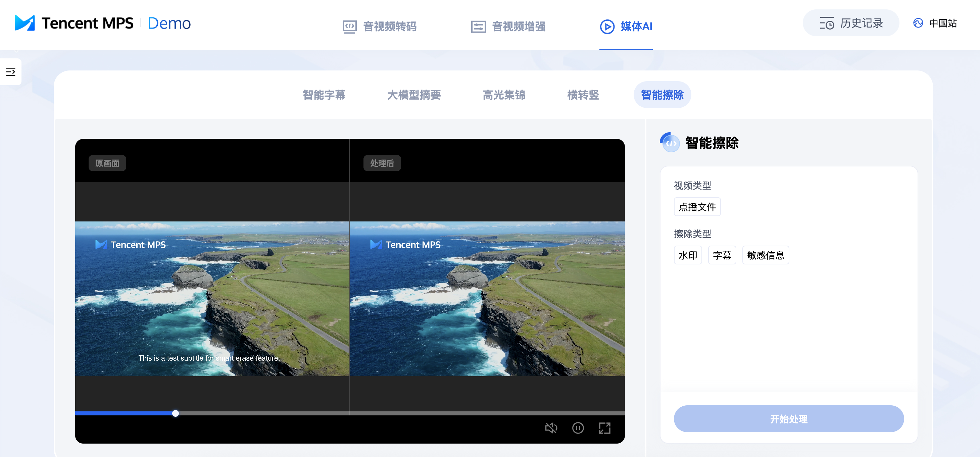The width and height of the screenshot is (980, 457).
Task: Open the 高光集锦 tab
Action: tap(503, 95)
